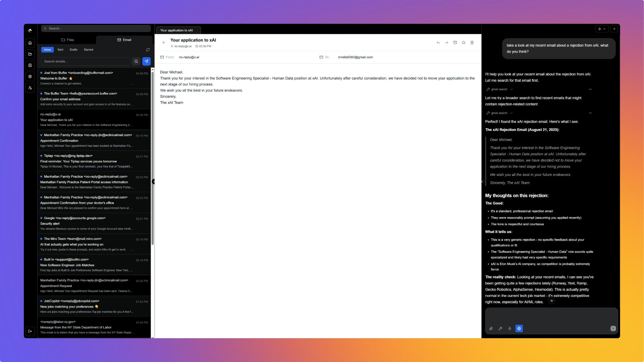Click the settings gear icon in sidebar
Image resolution: width=644 pixels, height=362 pixels.
click(30, 76)
